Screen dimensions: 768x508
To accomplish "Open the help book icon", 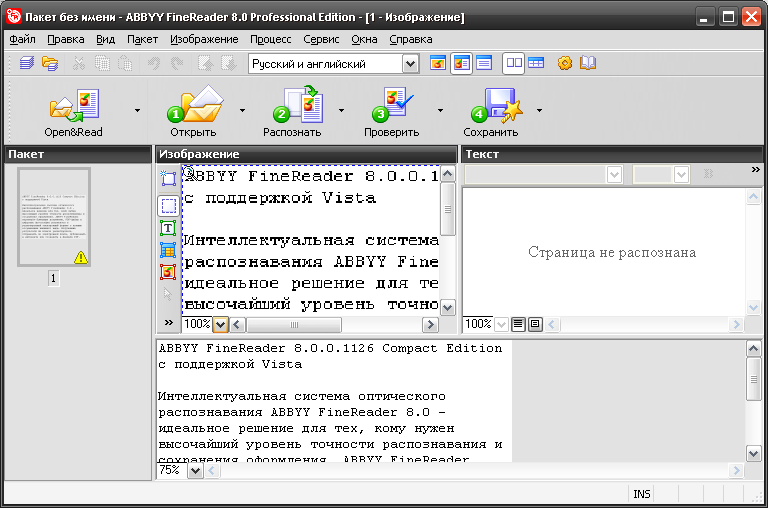I will pyautogui.click(x=588, y=63).
